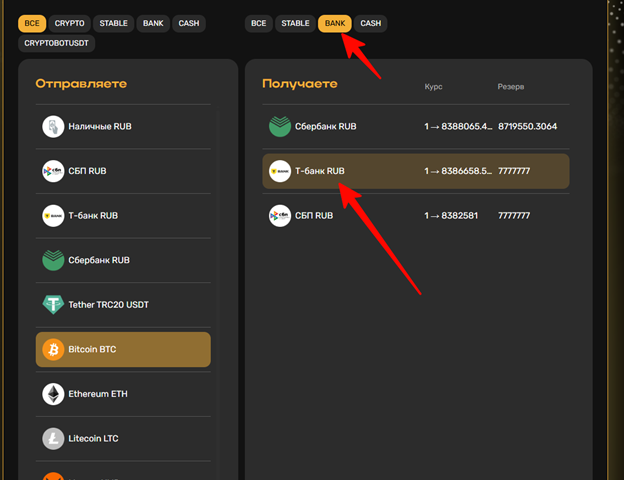
Task: Select ВСЕ filter for send currencies
Action: tap(32, 23)
